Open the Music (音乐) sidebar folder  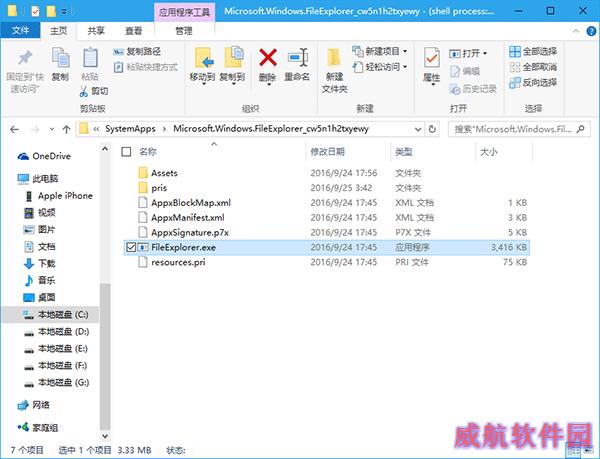40,280
